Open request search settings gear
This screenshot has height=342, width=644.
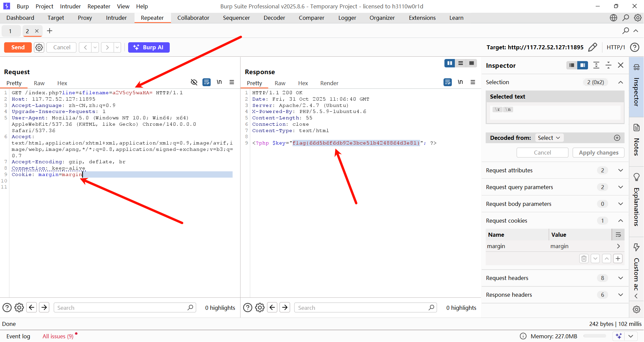(x=19, y=307)
